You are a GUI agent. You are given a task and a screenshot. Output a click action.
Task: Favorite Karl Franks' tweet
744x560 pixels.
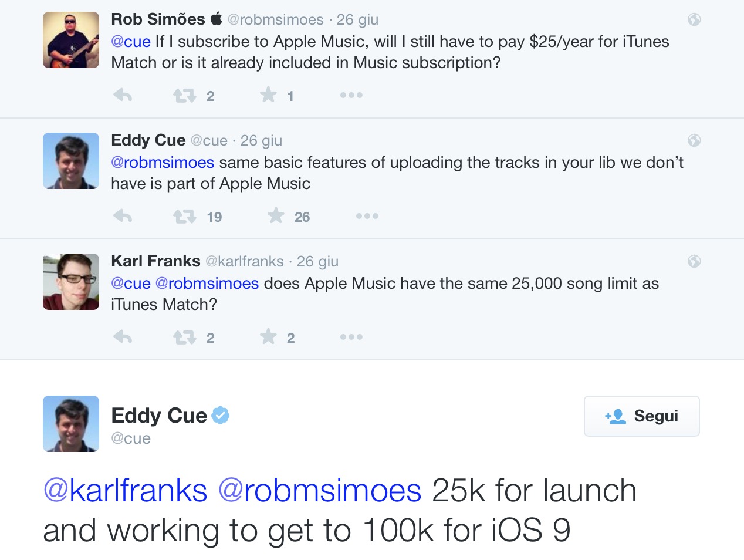[268, 336]
